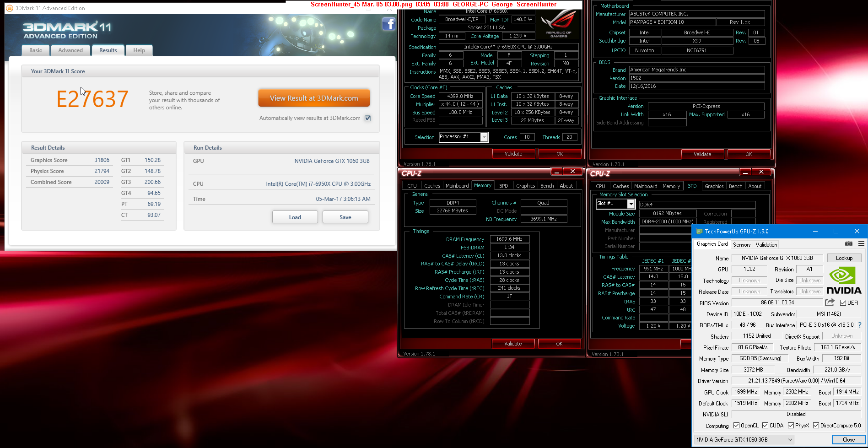868x448 pixels.
Task: Minimize the CPU-Z memory timings window
Action: point(556,172)
